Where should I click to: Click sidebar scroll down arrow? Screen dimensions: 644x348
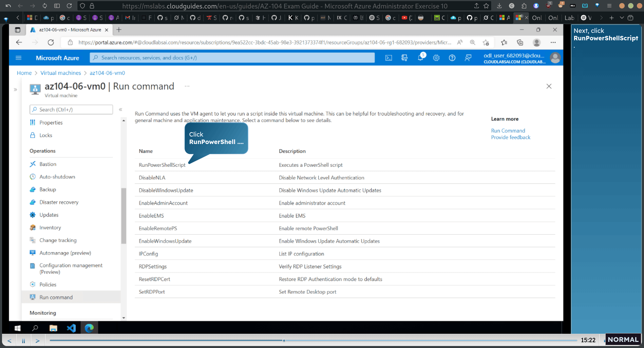tap(124, 318)
